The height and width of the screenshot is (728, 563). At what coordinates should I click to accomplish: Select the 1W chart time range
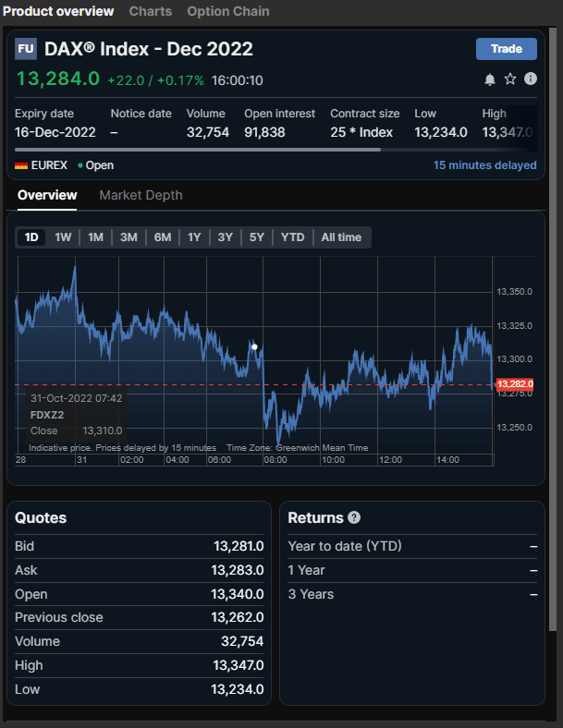tap(63, 237)
